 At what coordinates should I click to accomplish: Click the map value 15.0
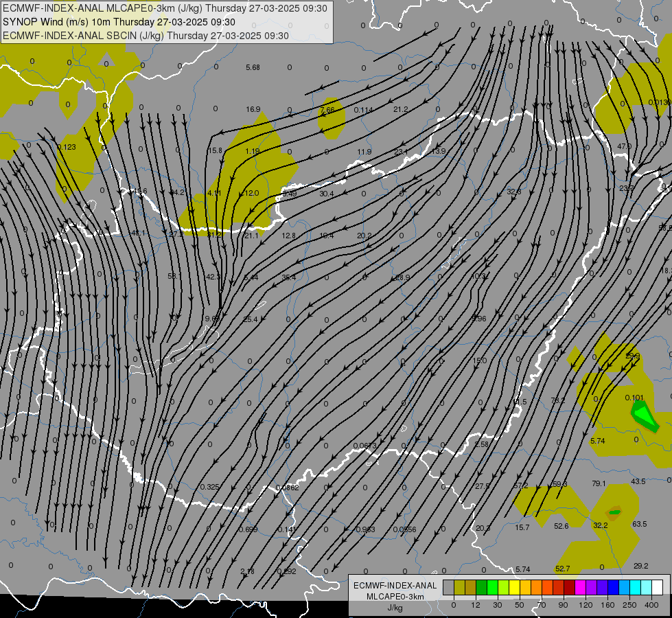tap(480, 360)
